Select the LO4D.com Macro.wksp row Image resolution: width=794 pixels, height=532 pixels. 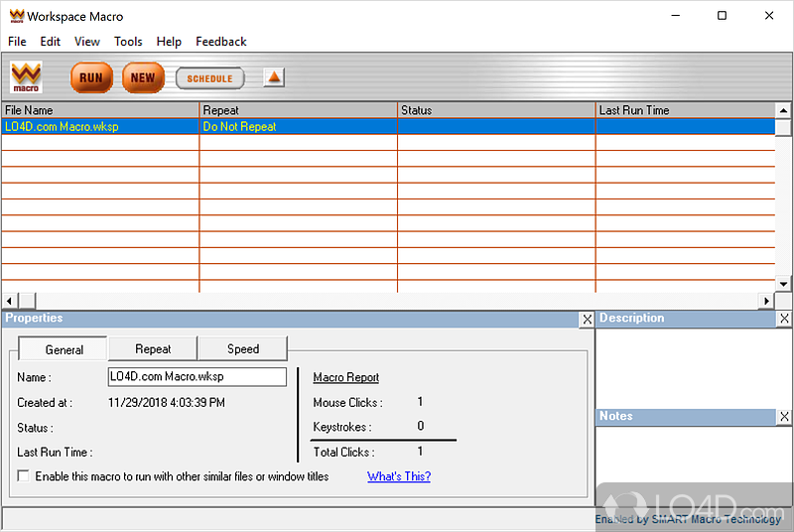pos(99,127)
